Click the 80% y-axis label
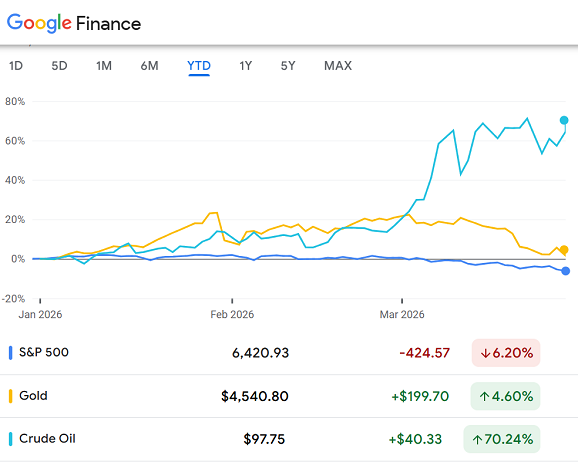Screen dimensions: 578x462 pos(15,101)
